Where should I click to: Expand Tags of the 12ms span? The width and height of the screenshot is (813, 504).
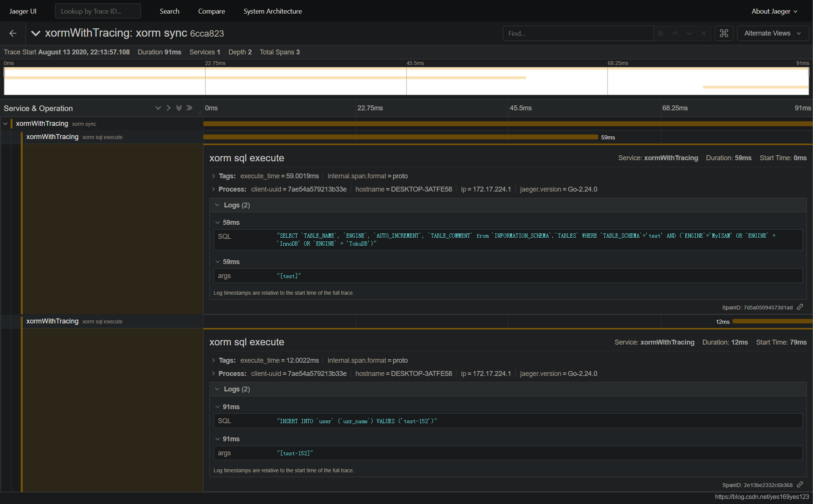[x=213, y=360]
